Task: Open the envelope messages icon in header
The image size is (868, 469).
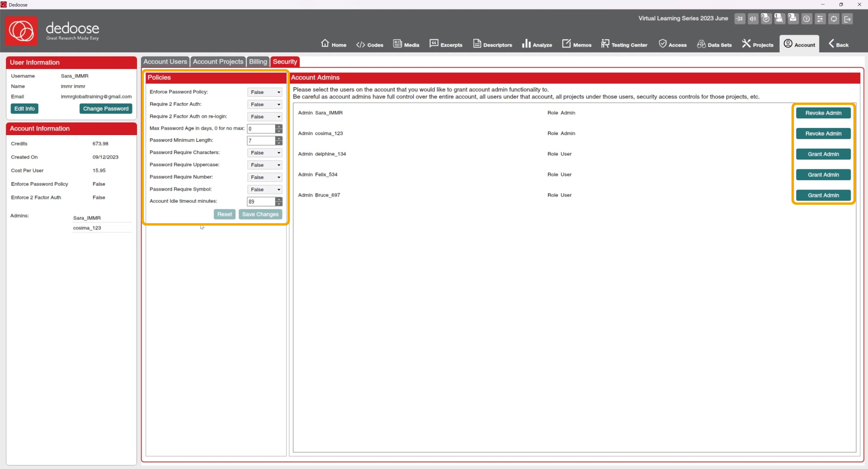Action: pyautogui.click(x=793, y=19)
